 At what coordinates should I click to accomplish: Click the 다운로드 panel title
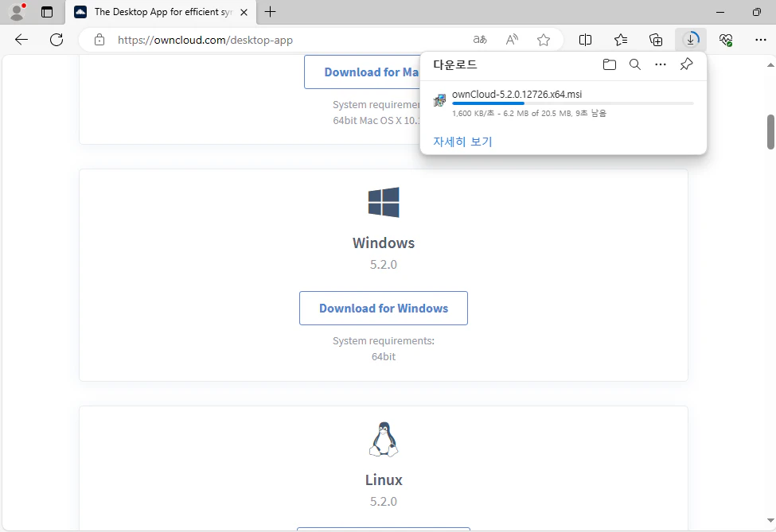point(454,64)
